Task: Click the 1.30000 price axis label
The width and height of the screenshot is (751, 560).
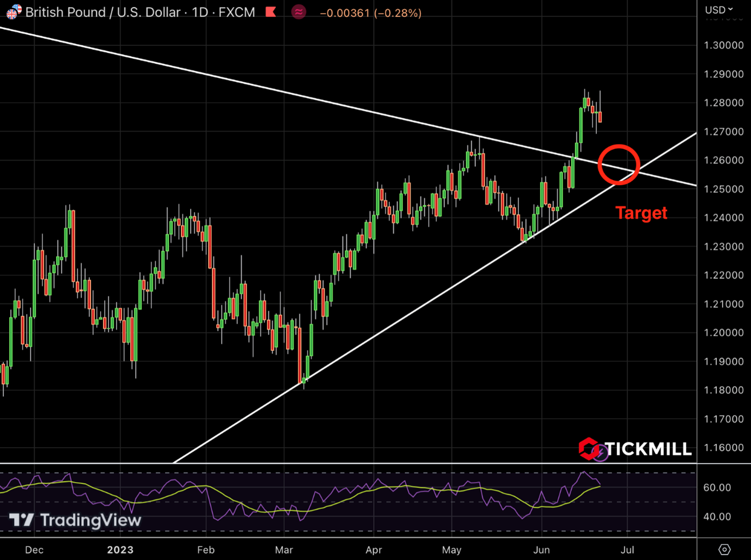Action: pyautogui.click(x=724, y=45)
